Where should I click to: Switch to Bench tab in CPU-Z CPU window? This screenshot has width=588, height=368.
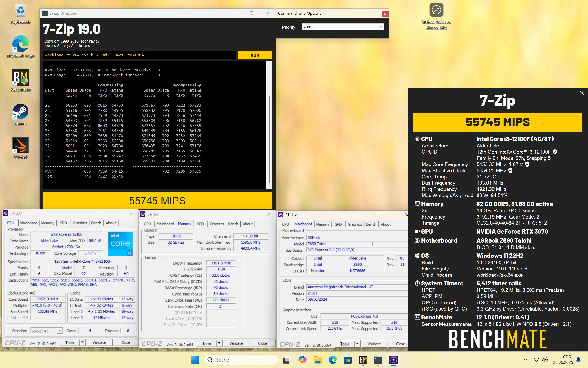(96, 223)
